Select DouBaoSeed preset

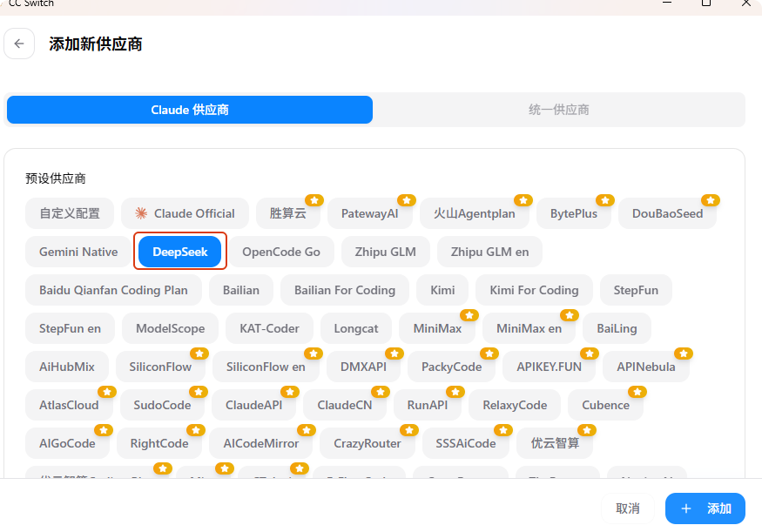click(667, 213)
